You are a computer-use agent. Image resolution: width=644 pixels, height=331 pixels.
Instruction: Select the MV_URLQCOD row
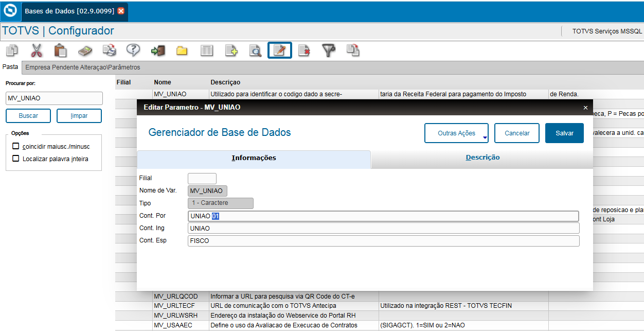click(x=380, y=297)
